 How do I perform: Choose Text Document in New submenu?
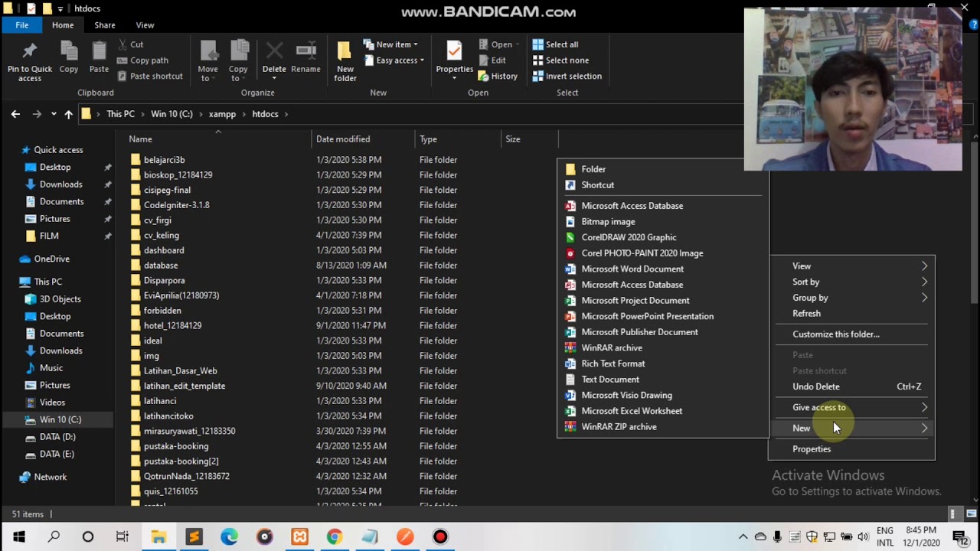[x=610, y=380]
